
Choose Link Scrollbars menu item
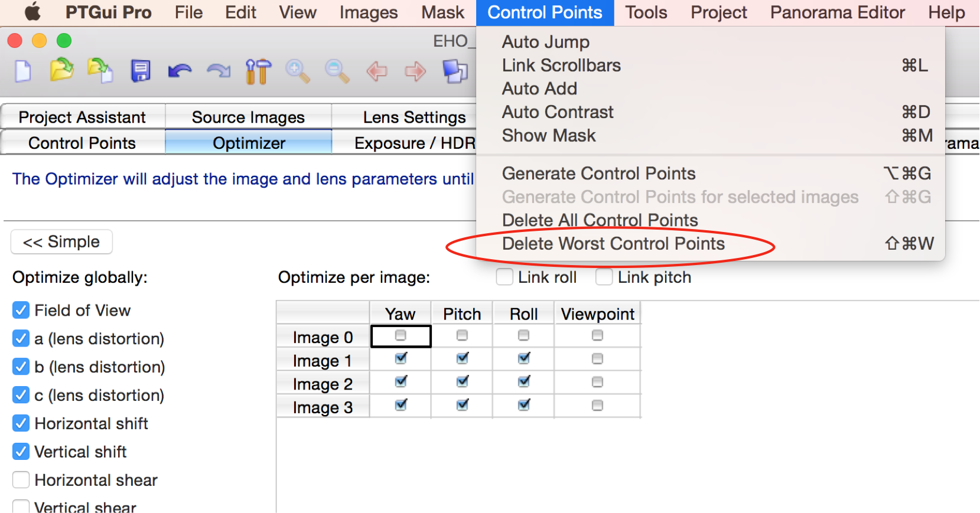[711, 66]
